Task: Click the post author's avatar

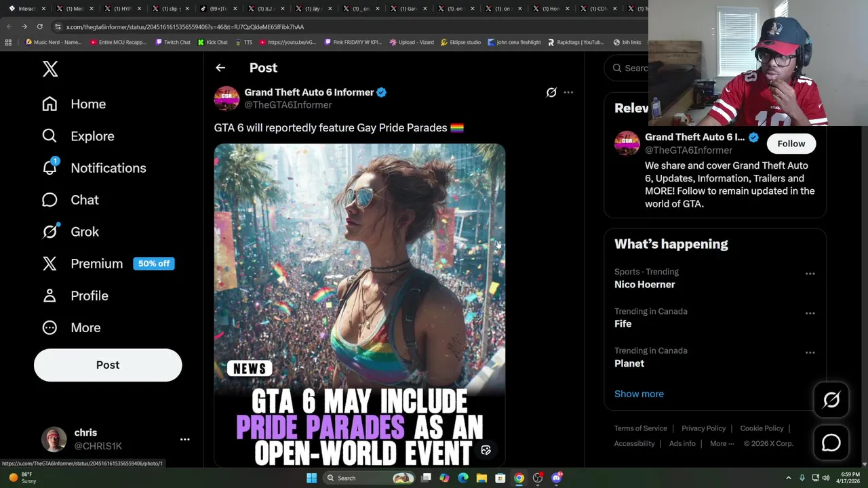Action: (x=226, y=98)
